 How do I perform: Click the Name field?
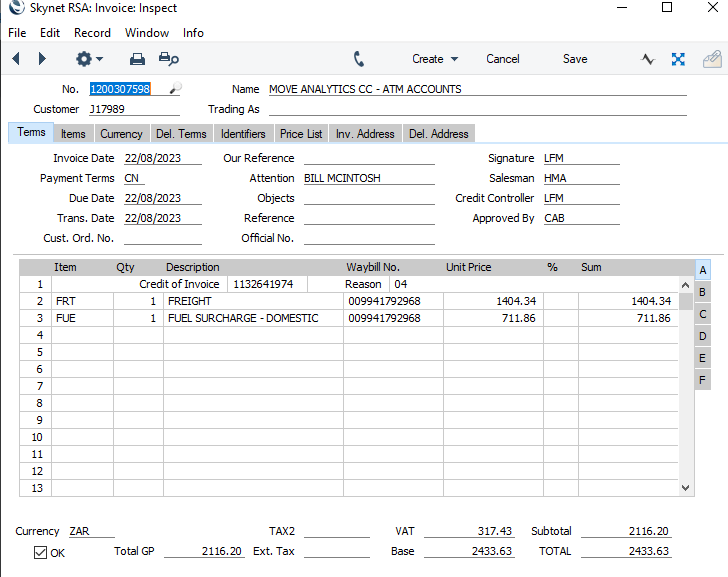tap(477, 89)
